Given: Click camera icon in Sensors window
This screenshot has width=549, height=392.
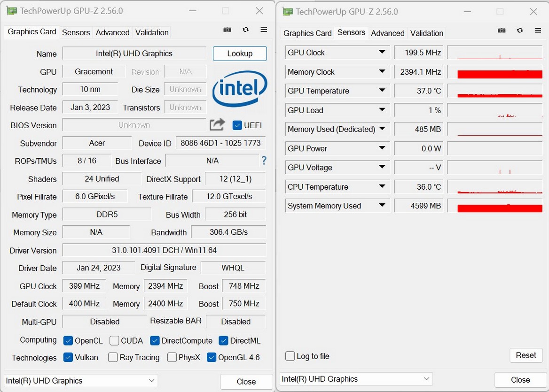Looking at the screenshot, I should tap(502, 31).
